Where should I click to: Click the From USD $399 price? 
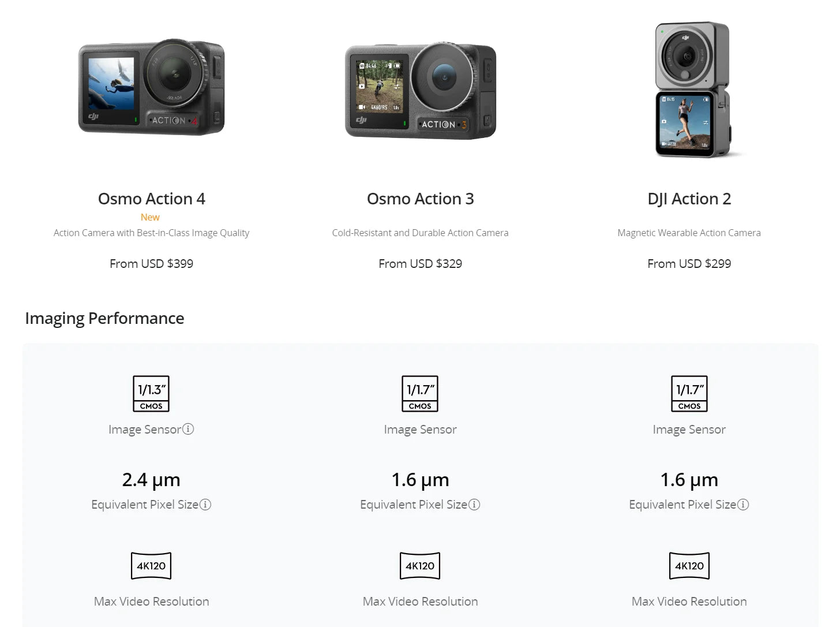point(151,263)
